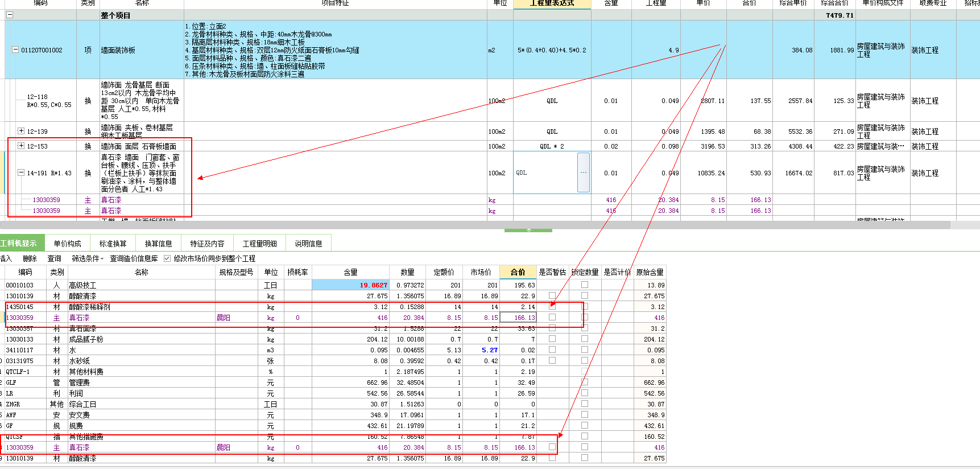Tick 是否暂估 for the 醇酸漆稀释剂 row
This screenshot has width=980, height=469.
pyautogui.click(x=552, y=306)
